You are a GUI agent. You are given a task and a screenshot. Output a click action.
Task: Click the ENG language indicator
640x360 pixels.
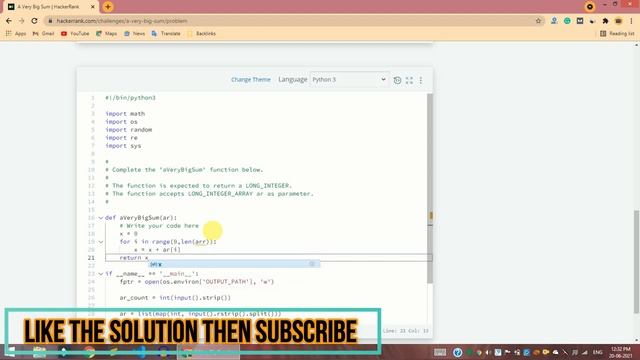click(x=598, y=352)
